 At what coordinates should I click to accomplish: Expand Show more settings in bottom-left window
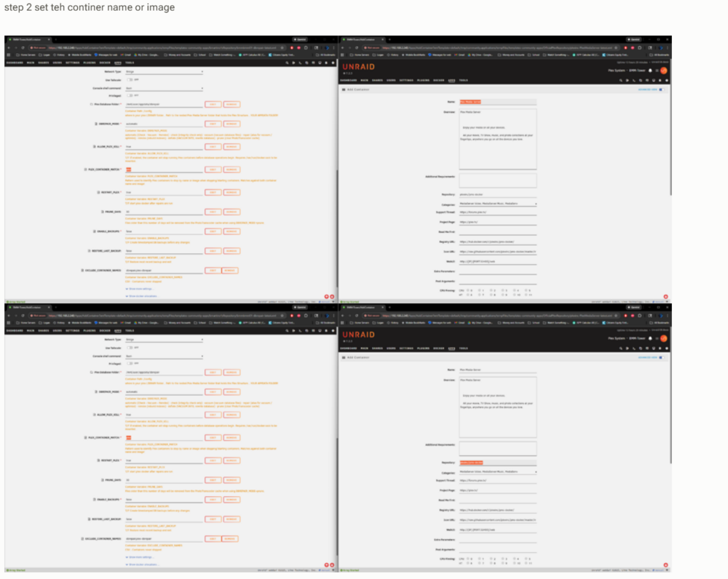(139, 557)
